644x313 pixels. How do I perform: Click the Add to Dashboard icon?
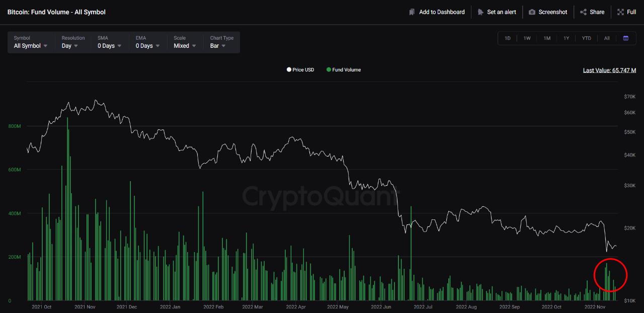pos(411,12)
